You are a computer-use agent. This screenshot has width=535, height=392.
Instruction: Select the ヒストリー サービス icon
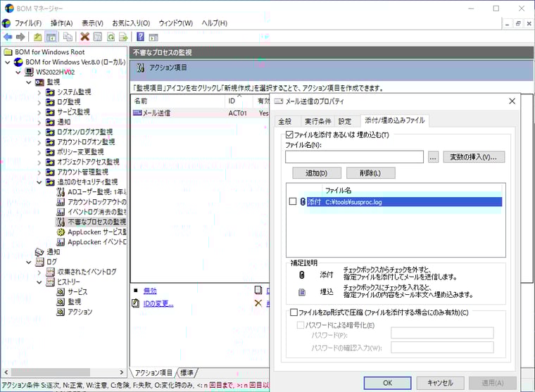point(61,292)
